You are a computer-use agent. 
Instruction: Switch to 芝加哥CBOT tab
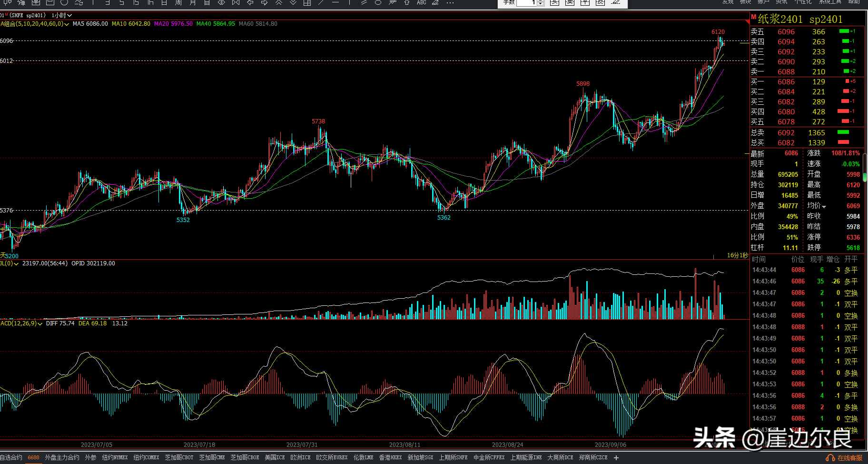[x=179, y=457]
